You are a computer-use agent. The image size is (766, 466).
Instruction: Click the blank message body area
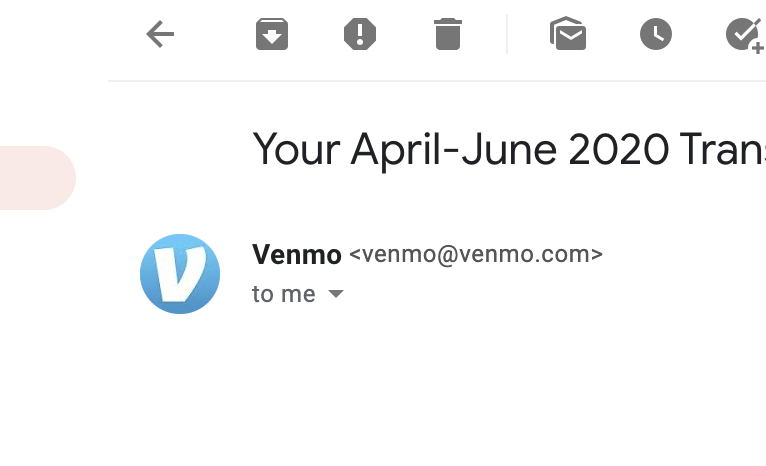pyautogui.click(x=437, y=396)
